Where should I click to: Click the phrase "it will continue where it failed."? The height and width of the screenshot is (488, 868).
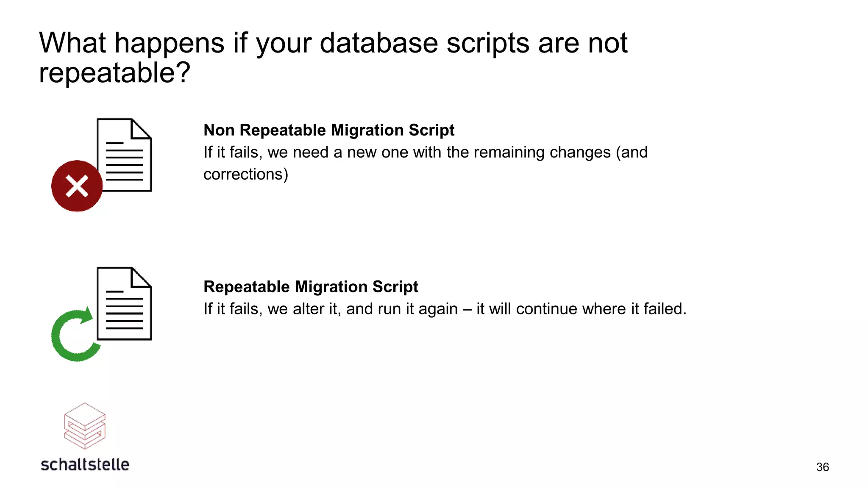(x=581, y=309)
